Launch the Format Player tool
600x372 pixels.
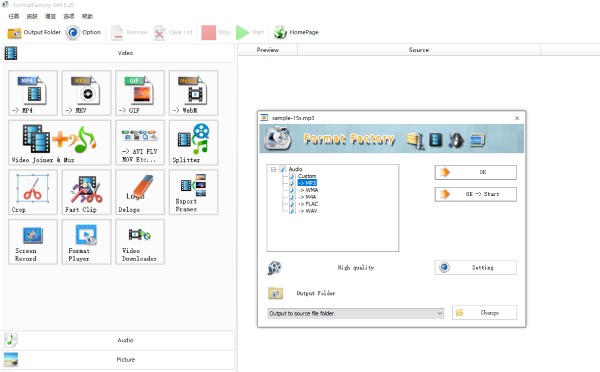[x=86, y=242]
